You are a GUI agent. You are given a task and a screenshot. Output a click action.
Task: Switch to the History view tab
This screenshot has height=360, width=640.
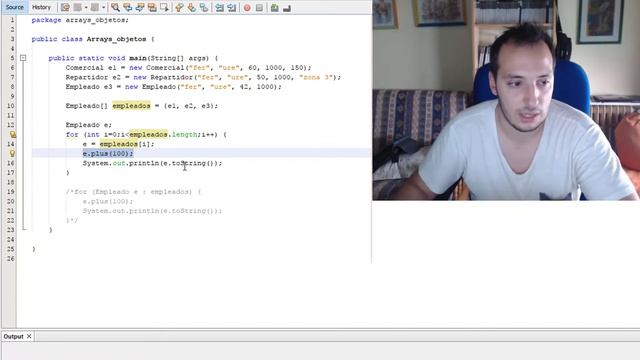click(41, 7)
